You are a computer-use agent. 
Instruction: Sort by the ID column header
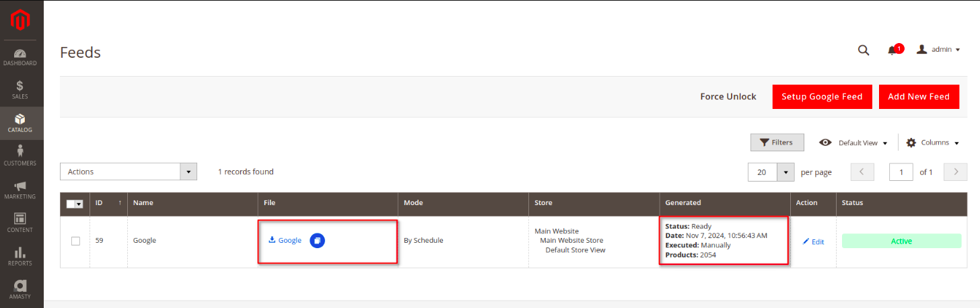point(108,203)
